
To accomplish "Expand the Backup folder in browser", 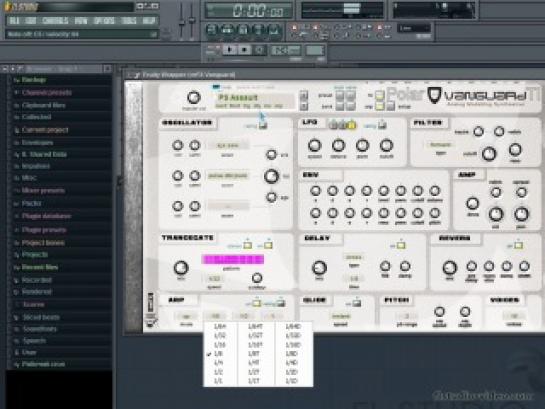I will click(33, 80).
